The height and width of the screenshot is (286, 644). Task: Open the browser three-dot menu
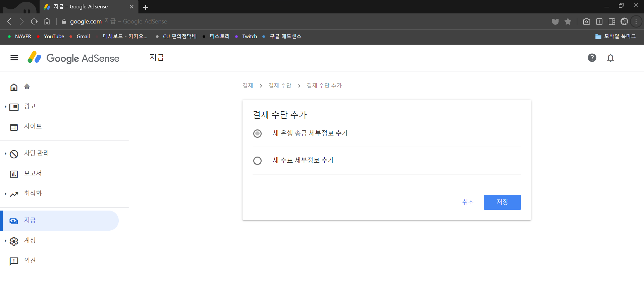[636, 21]
